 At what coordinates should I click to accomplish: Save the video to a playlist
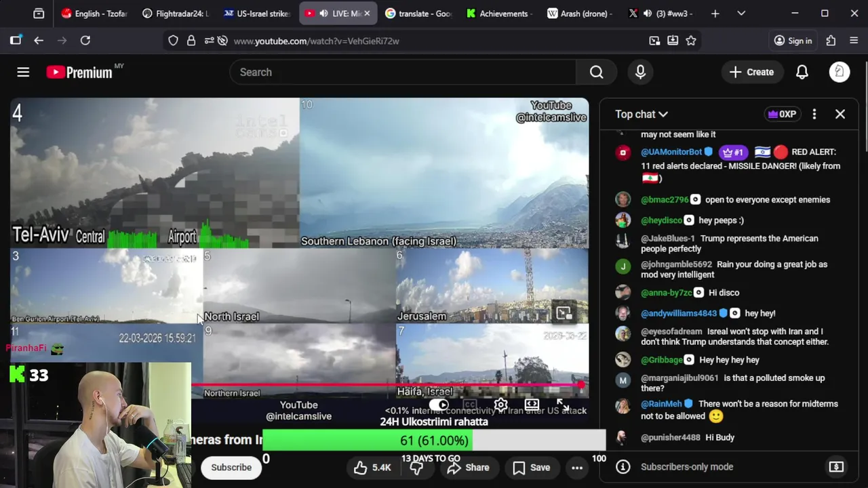[531, 468]
